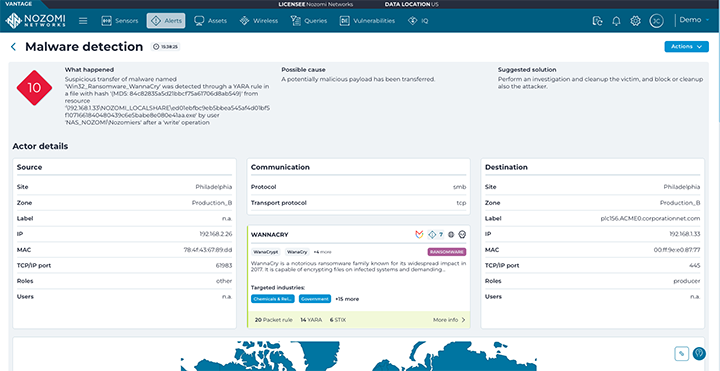
Task: Click destination port 445
Action: point(695,265)
